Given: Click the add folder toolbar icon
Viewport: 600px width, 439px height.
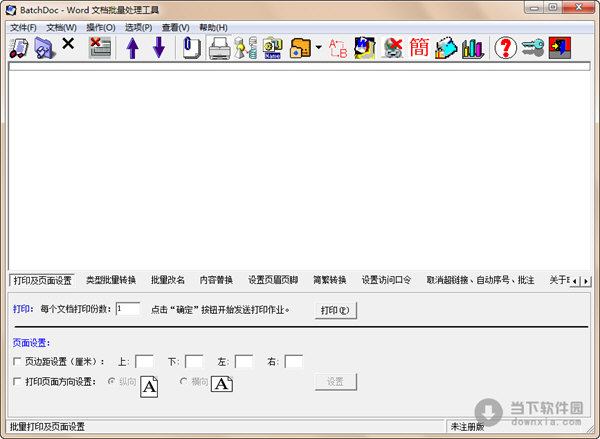Looking at the screenshot, I should (x=45, y=48).
